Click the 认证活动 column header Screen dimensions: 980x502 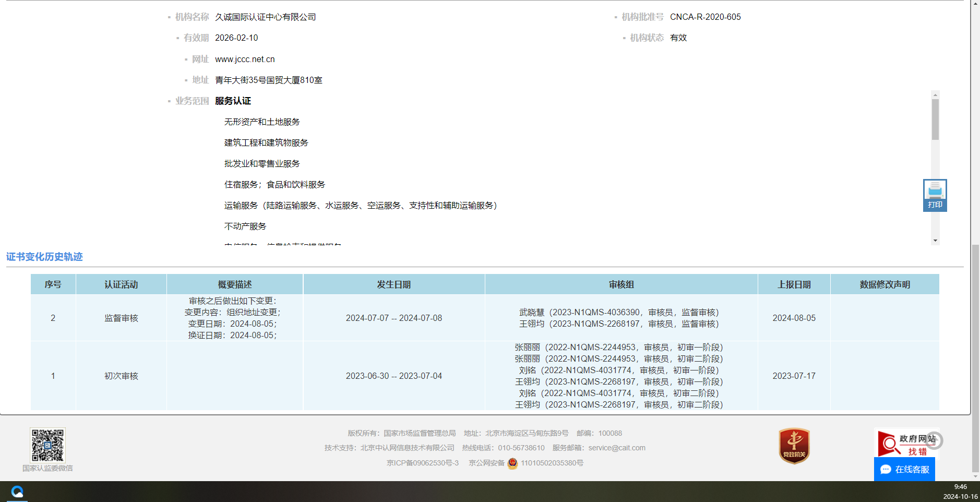[121, 284]
